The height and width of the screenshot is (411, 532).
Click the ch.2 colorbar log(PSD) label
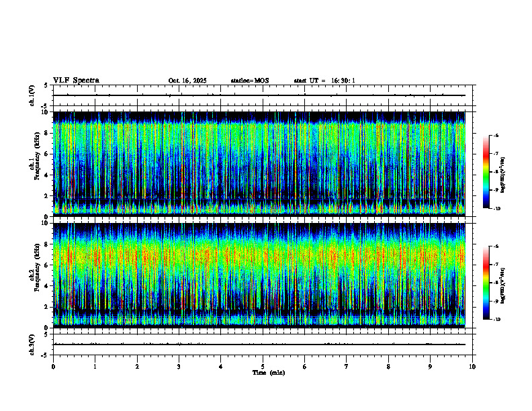click(503, 285)
